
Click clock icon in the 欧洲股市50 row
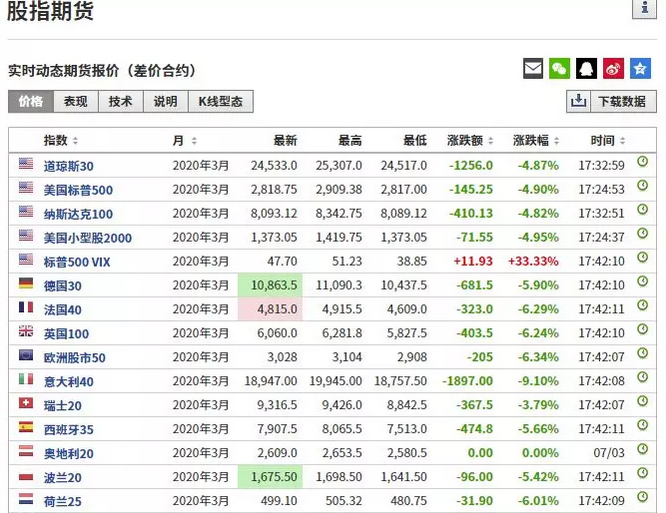(643, 353)
